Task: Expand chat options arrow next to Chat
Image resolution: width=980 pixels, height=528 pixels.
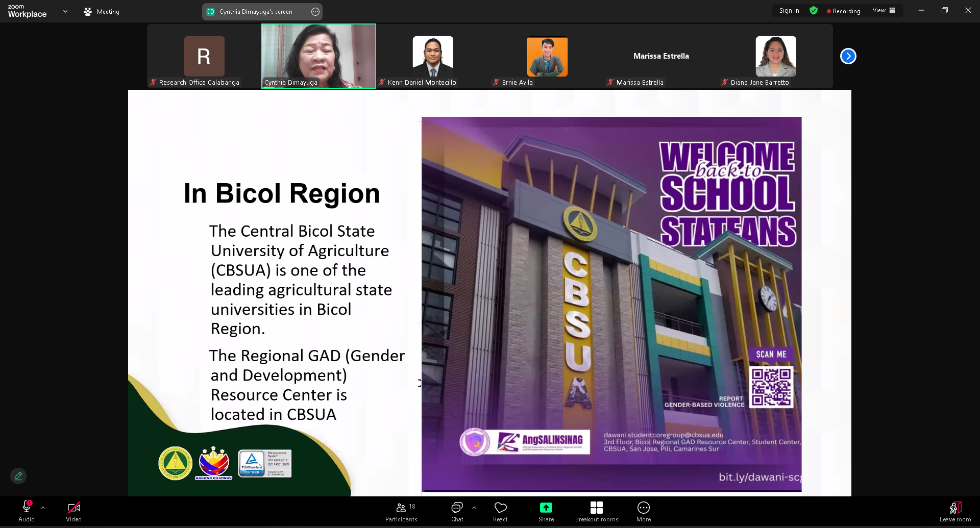Action: 474,508
